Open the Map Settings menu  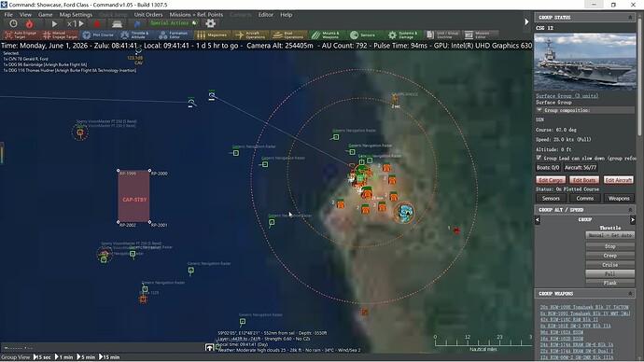tap(76, 14)
